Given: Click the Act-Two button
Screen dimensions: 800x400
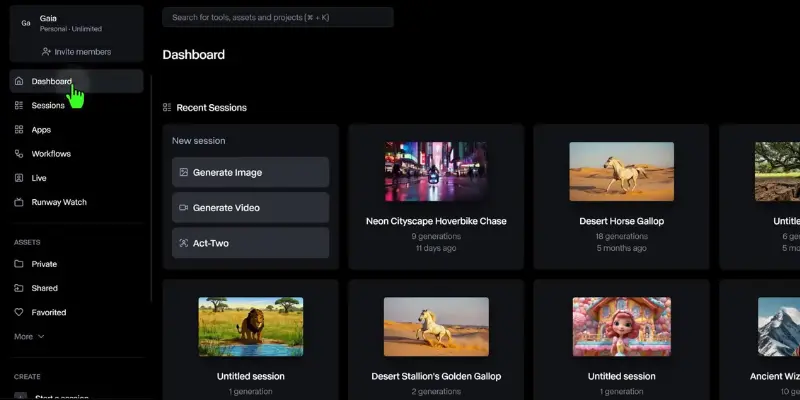Looking at the screenshot, I should (x=251, y=243).
